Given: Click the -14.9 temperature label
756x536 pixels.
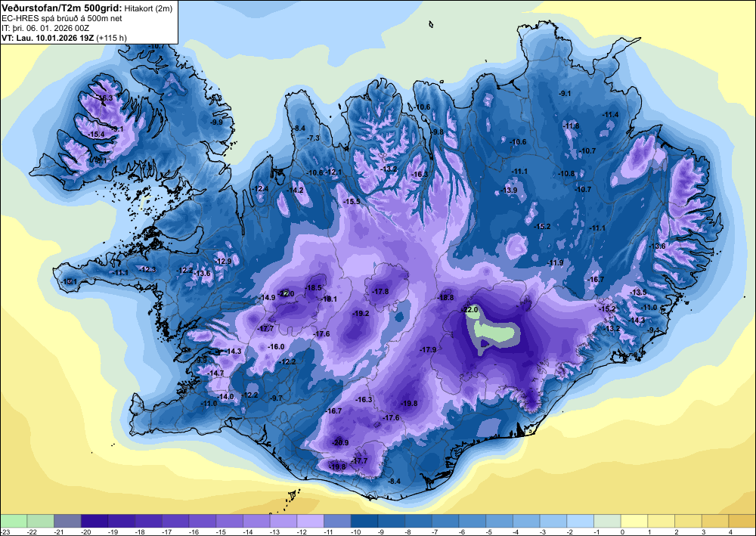Looking at the screenshot, I should pos(267,297).
